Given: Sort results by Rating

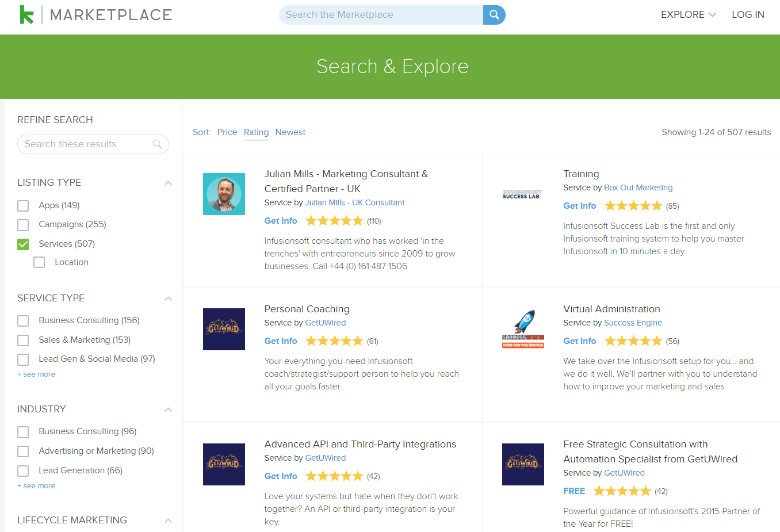Looking at the screenshot, I should [256, 132].
